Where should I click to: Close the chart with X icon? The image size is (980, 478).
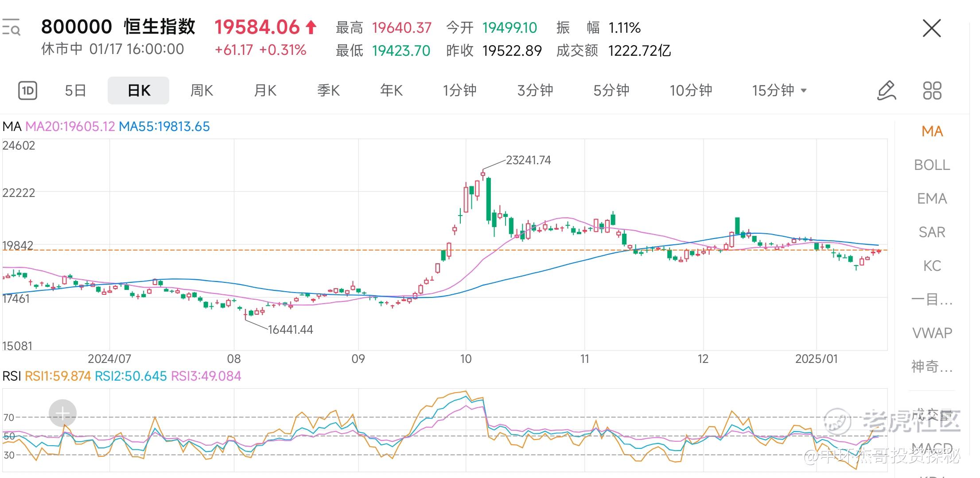(x=931, y=28)
